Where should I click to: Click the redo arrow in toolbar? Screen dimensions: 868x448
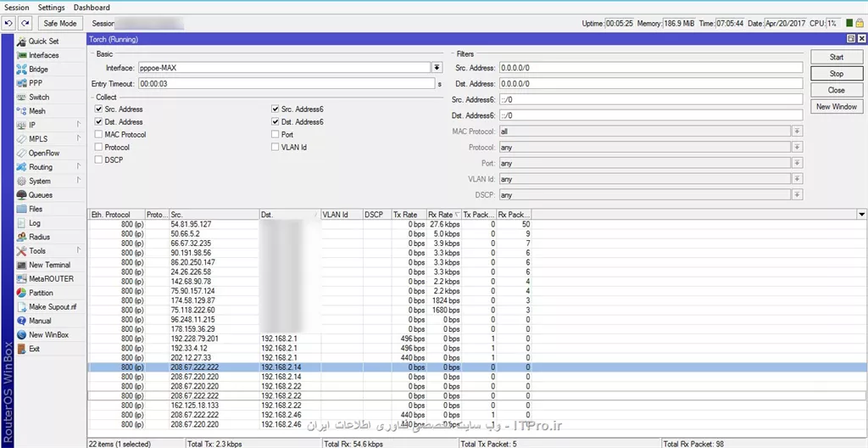click(25, 23)
